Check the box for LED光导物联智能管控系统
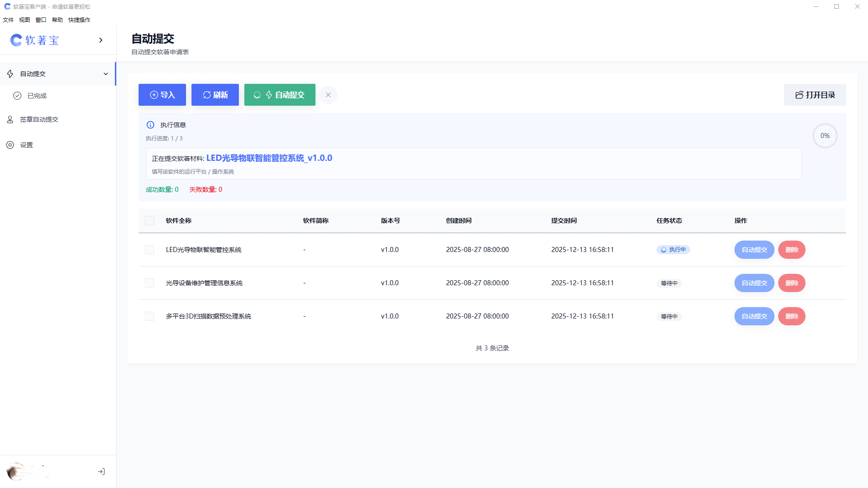This screenshot has width=868, height=488. point(150,250)
